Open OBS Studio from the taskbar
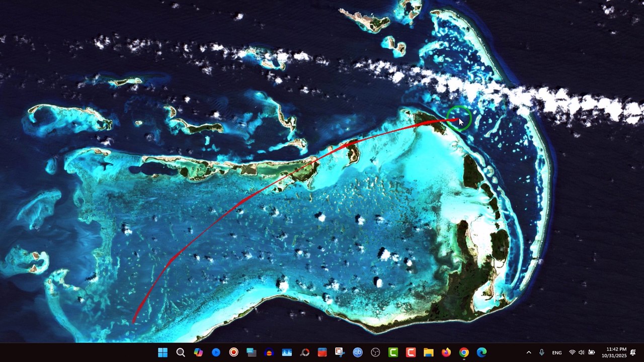Viewport: 644px width, 362px height. [375, 352]
